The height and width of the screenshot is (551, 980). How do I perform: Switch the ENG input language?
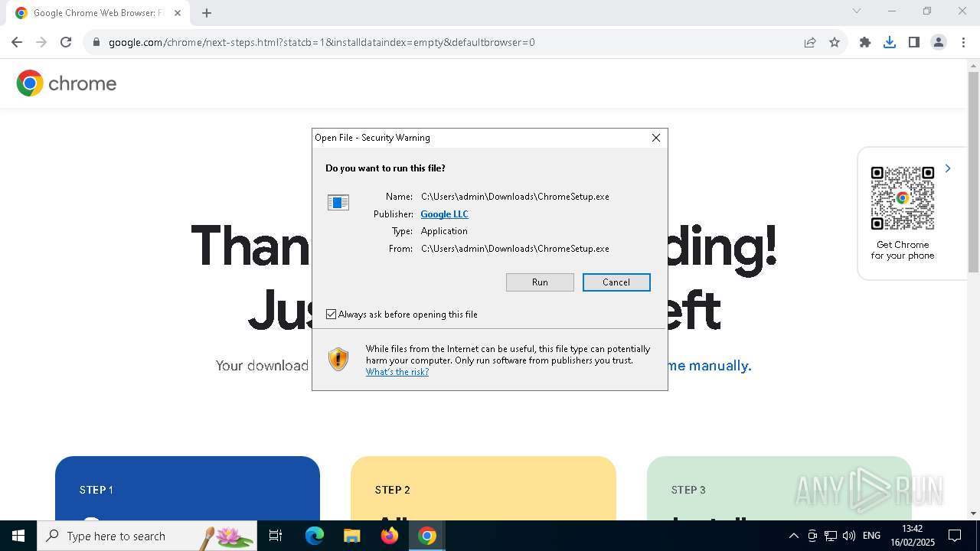pyautogui.click(x=871, y=536)
